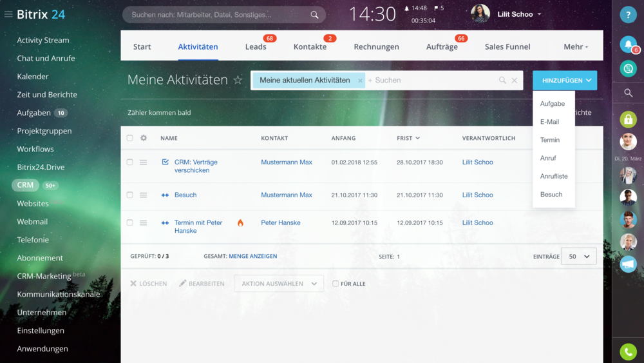Click the magnifier icon in the filter box
644x363 pixels.
coord(502,81)
